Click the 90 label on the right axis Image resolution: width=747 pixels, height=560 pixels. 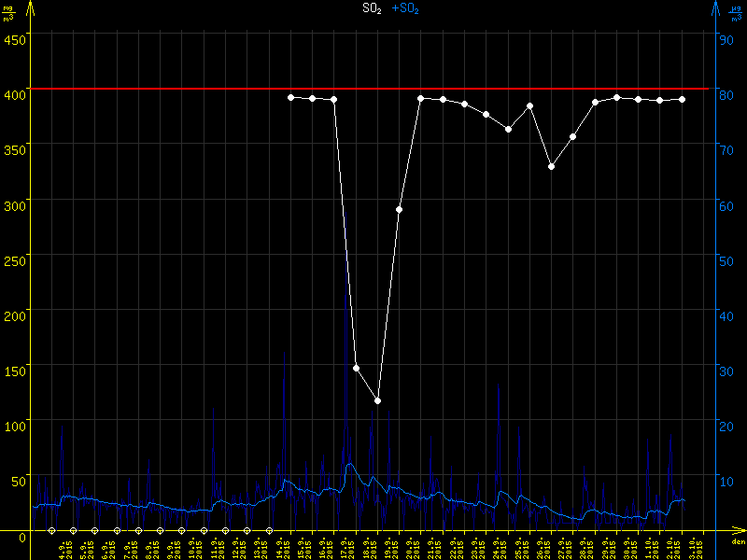pyautogui.click(x=726, y=39)
